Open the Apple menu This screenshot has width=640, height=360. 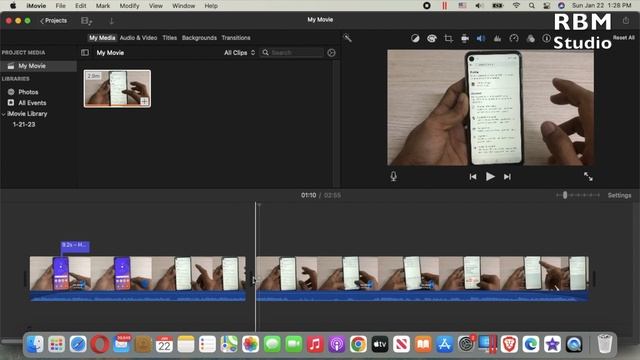(x=13, y=6)
